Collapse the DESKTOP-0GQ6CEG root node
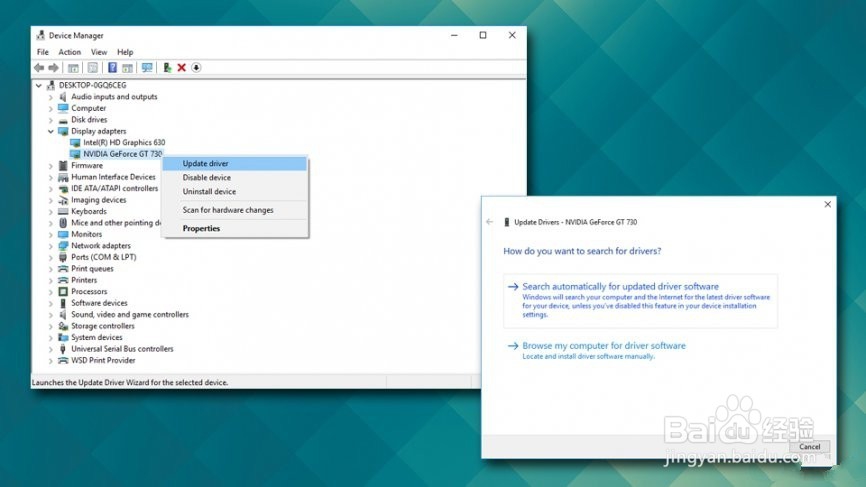Image resolution: width=866 pixels, height=487 pixels. coord(39,85)
